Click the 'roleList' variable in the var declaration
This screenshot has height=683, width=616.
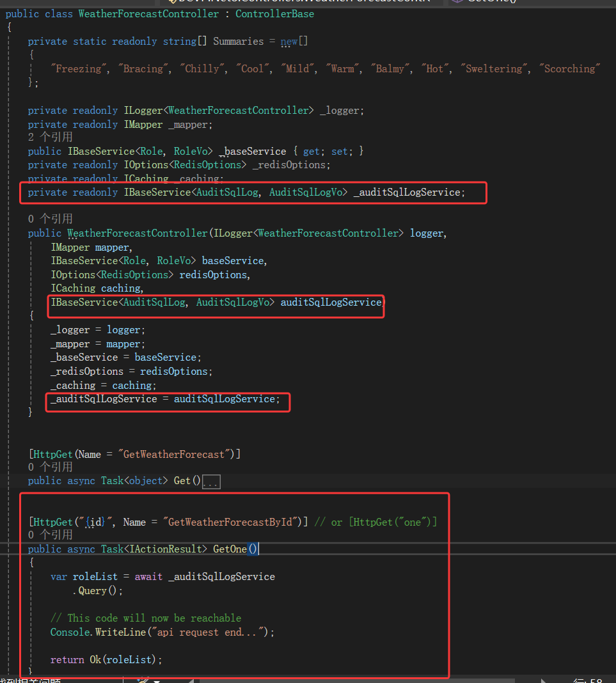pos(95,577)
